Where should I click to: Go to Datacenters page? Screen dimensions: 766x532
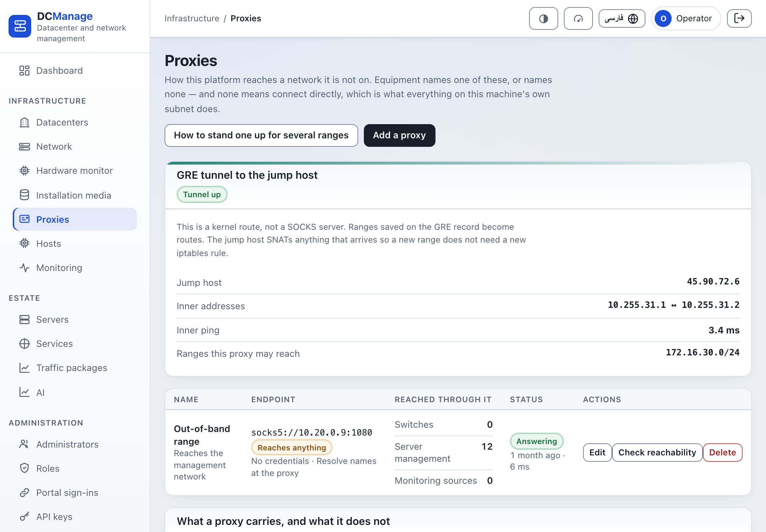pyautogui.click(x=75, y=122)
